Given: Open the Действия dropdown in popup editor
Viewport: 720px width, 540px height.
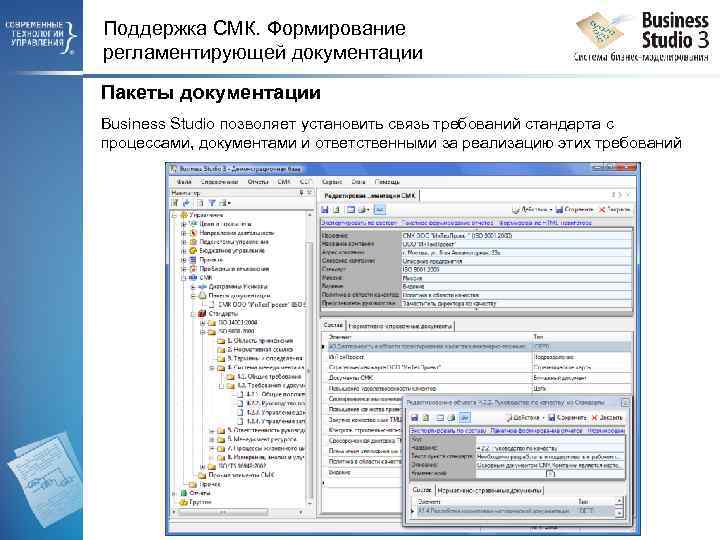Looking at the screenshot, I should (524, 417).
